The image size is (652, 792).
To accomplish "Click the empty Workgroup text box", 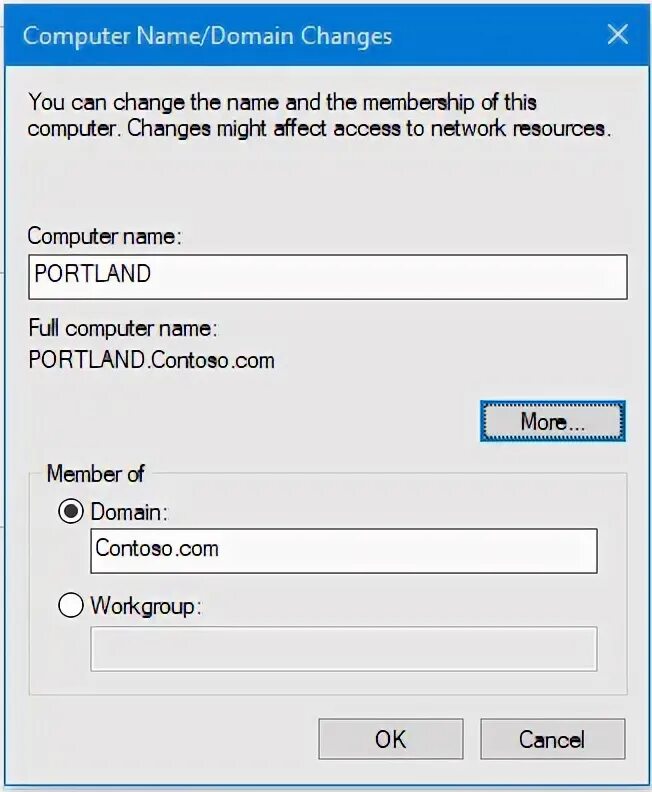I will (344, 649).
